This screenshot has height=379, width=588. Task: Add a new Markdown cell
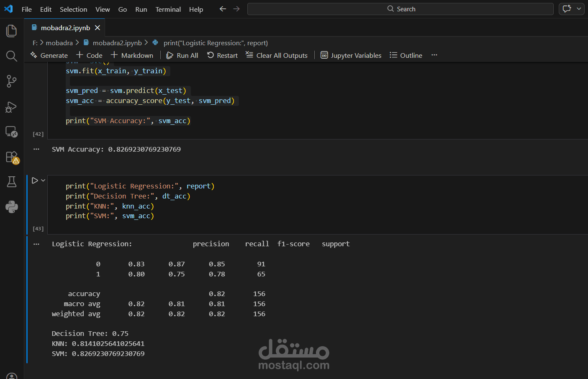[132, 55]
